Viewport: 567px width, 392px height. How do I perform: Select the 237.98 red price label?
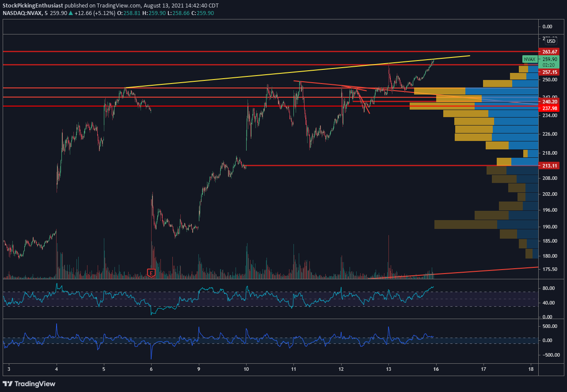click(549, 109)
